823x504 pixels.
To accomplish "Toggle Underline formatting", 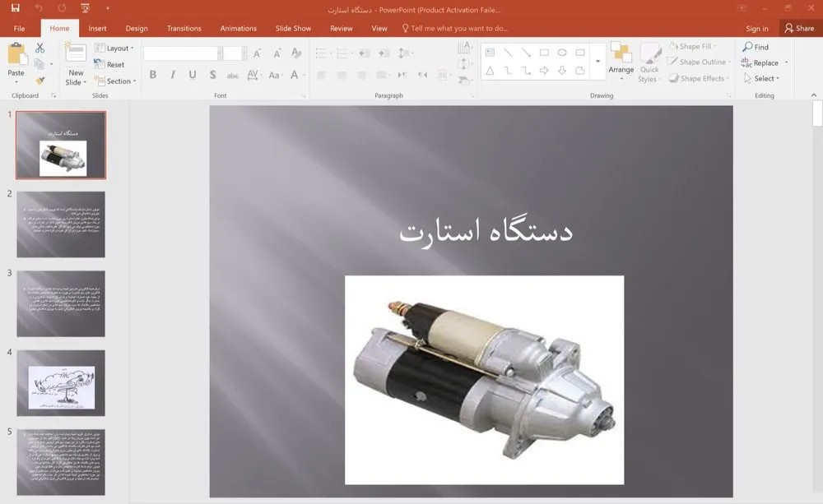I will pos(193,75).
